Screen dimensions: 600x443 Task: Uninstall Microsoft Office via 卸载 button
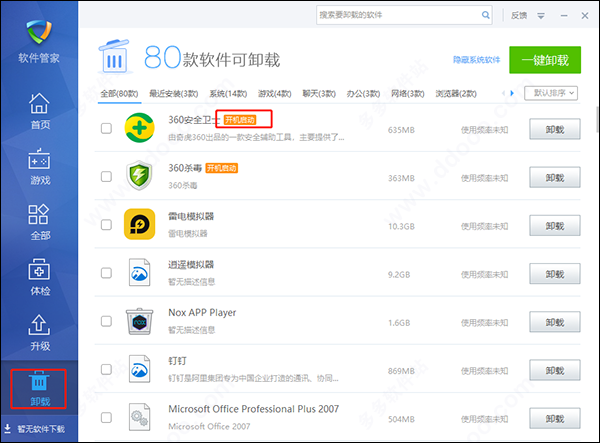555,419
